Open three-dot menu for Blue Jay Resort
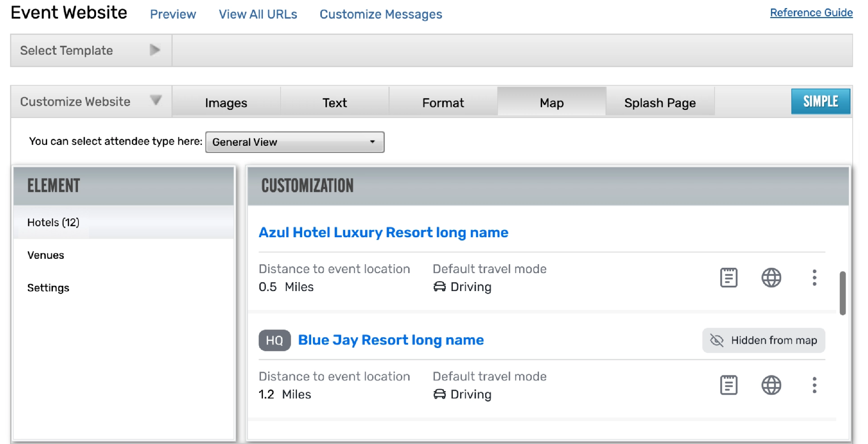The image size is (868, 444). (814, 385)
